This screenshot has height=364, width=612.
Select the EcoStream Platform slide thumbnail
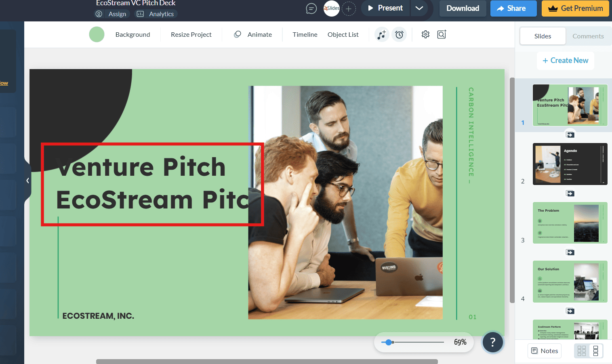(570, 330)
